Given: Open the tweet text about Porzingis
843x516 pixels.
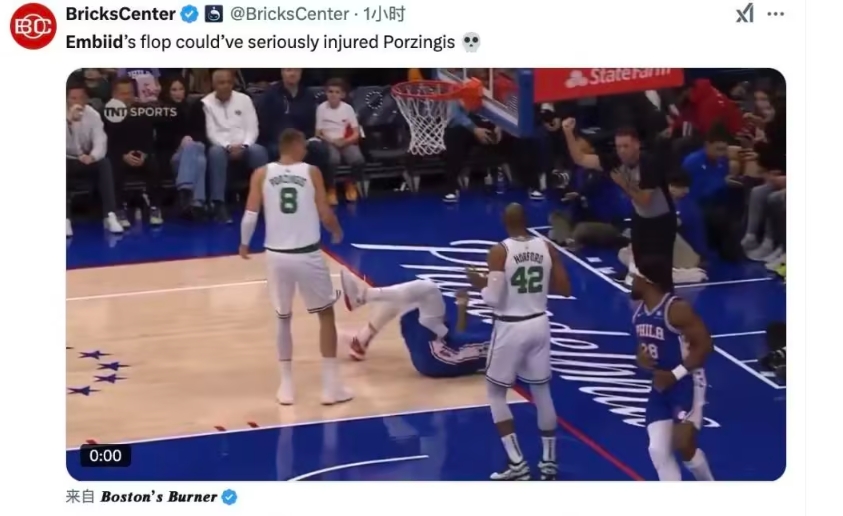Looking at the screenshot, I should point(260,42).
